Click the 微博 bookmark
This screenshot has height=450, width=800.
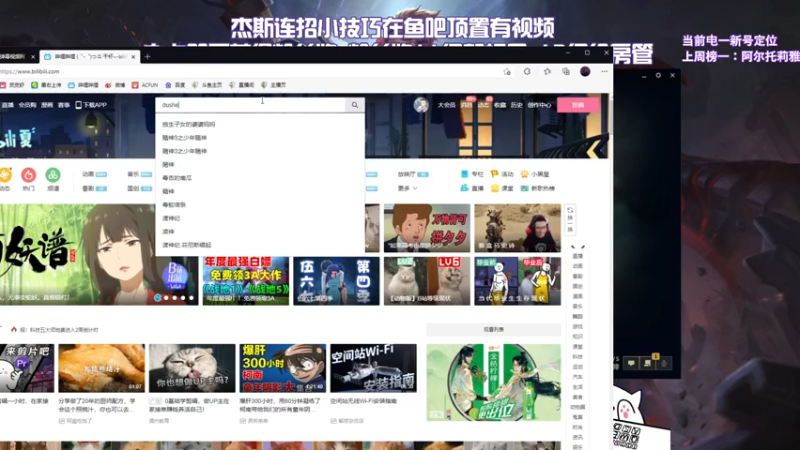tap(115, 85)
